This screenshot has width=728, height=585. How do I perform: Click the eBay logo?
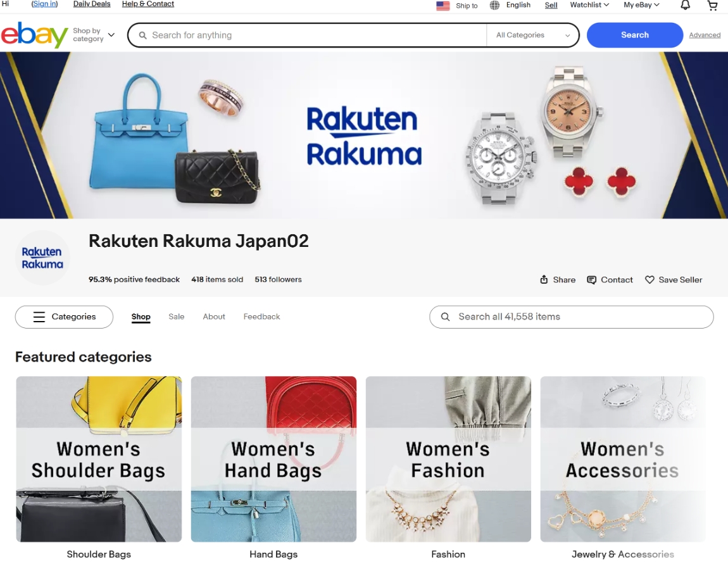tap(34, 35)
